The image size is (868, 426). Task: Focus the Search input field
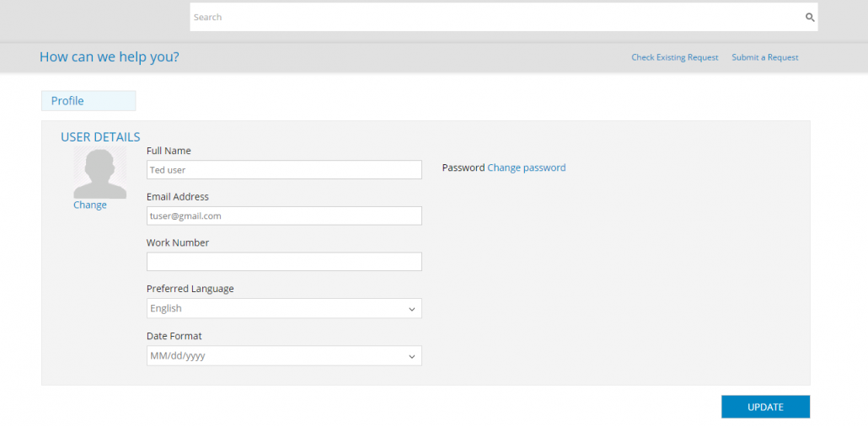click(x=504, y=17)
